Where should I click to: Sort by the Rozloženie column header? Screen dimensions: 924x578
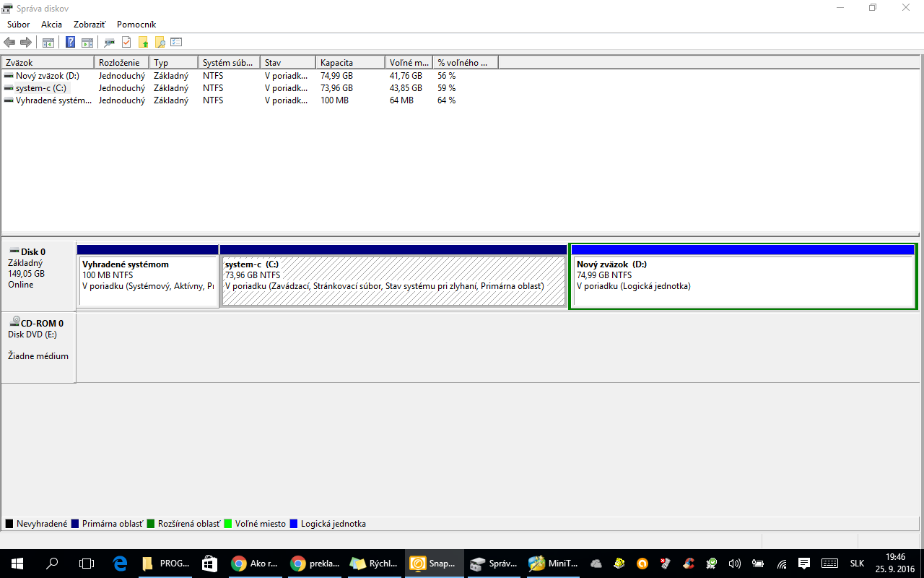click(122, 63)
